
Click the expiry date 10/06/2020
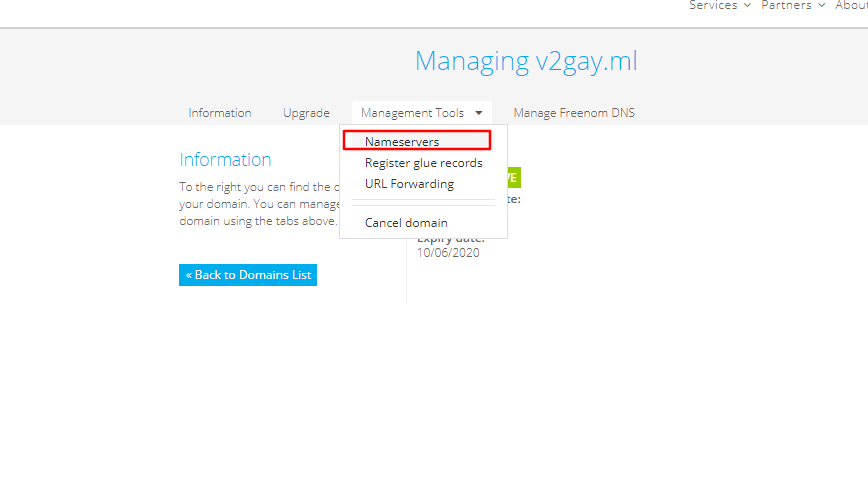click(448, 253)
